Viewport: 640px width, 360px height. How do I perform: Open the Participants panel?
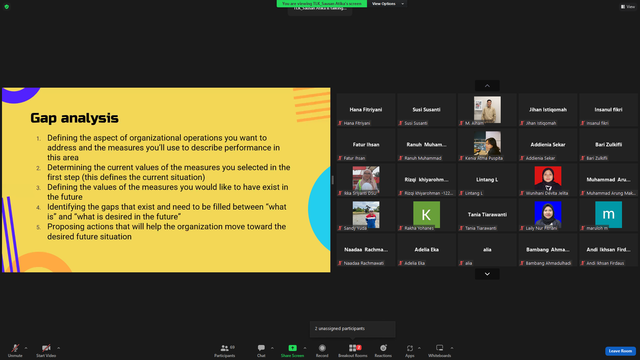tap(224, 350)
